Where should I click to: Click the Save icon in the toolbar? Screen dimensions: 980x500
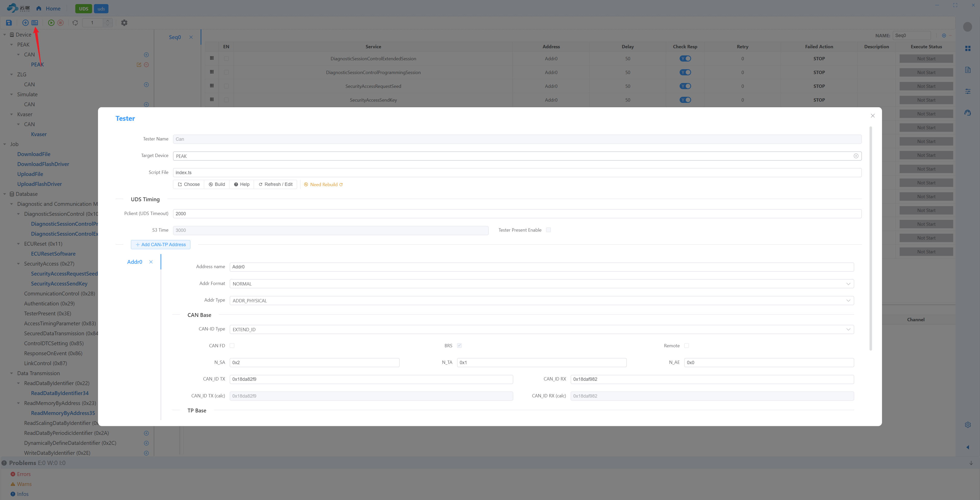[x=9, y=23]
